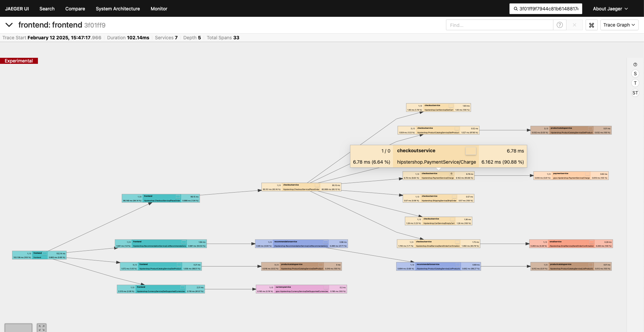Open the System Architecture page
This screenshot has width=644, height=332.
click(x=118, y=9)
